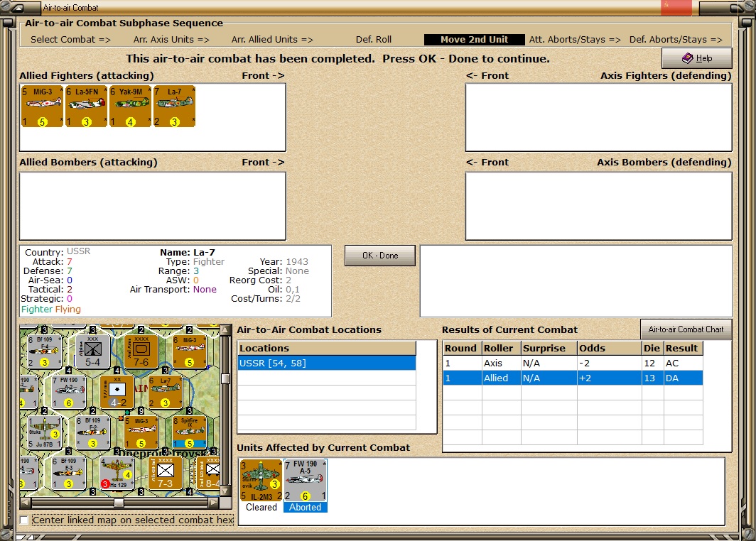Click the map vertical scrollbar thumb
The height and width of the screenshot is (541, 756).
tap(225, 378)
